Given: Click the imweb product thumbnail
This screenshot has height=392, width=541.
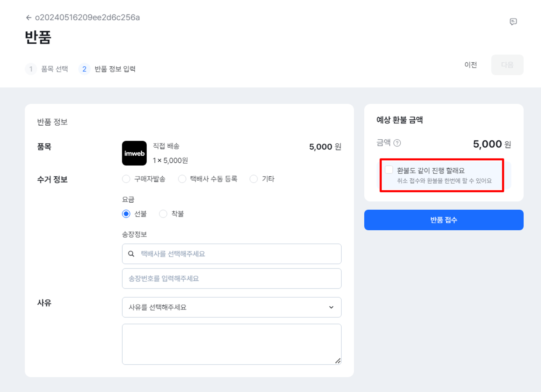Looking at the screenshot, I should 134,153.
